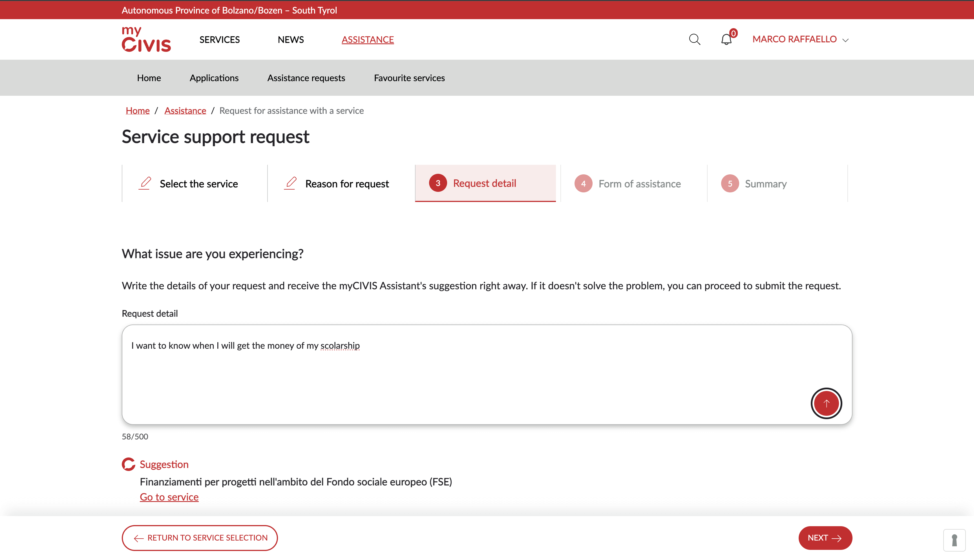Click the Assistance breadcrumb link
The image size is (974, 560).
pyautogui.click(x=185, y=111)
